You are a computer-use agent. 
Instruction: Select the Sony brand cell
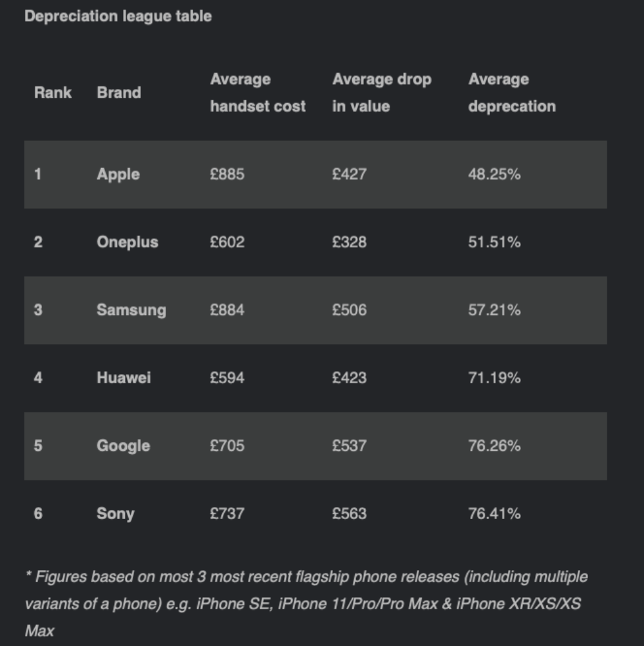[x=115, y=513]
